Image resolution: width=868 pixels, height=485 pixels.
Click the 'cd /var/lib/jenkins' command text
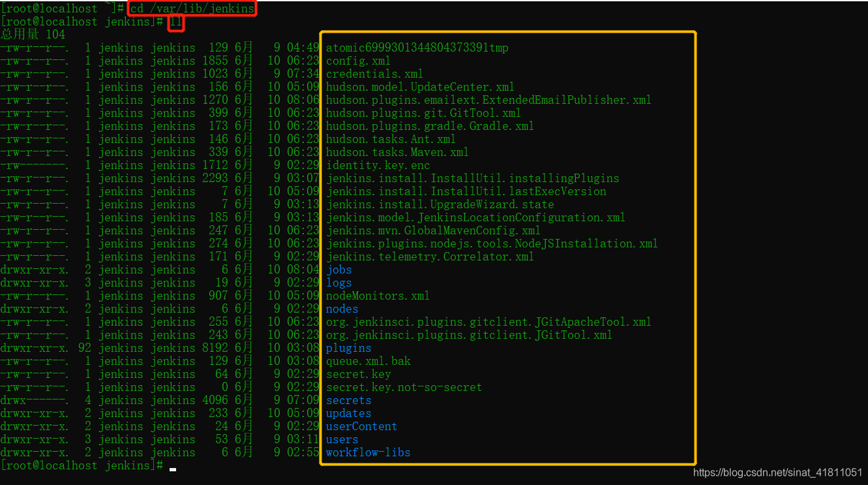click(x=192, y=8)
